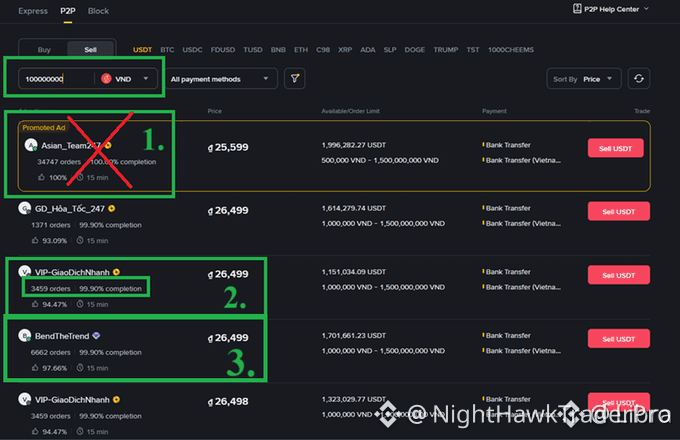The height and width of the screenshot is (440, 680).
Task: Select XRP coin
Action: (x=345, y=49)
